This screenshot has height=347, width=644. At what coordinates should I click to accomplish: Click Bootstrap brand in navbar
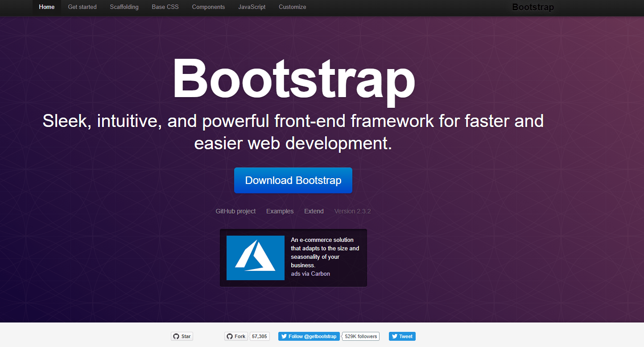tap(533, 7)
